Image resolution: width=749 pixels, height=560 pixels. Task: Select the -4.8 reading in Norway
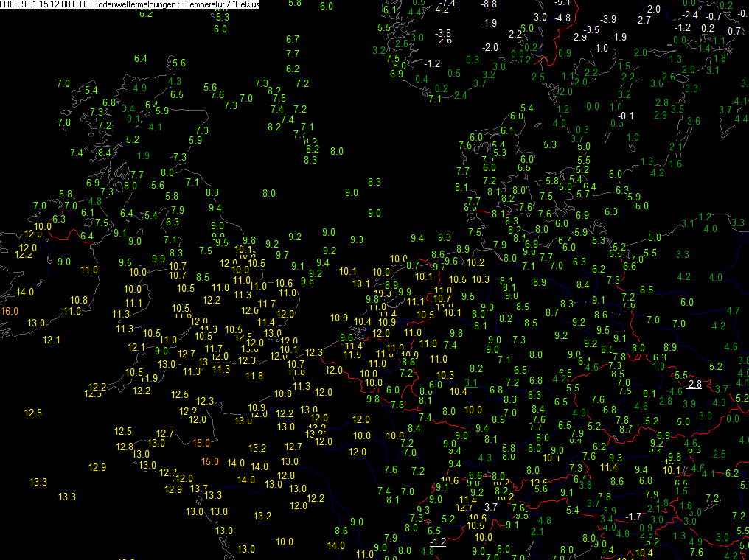562,18
